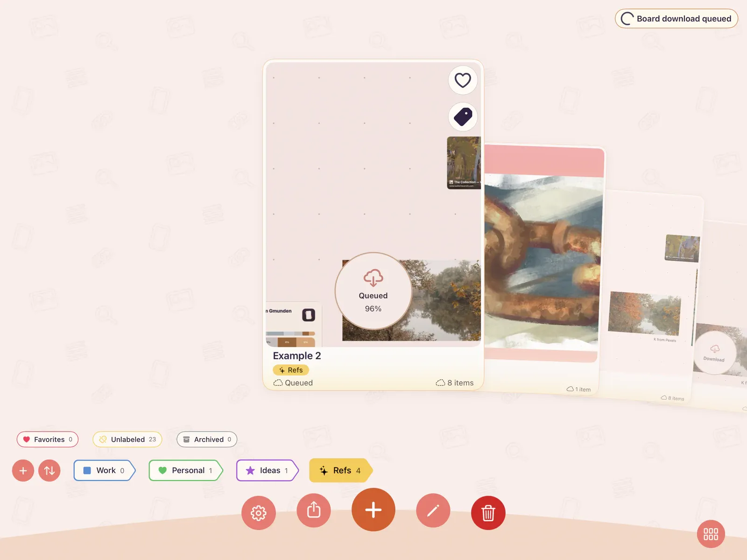This screenshot has height=560, width=747.
Task: Click the 8 items count on Example 2
Action: click(x=455, y=383)
